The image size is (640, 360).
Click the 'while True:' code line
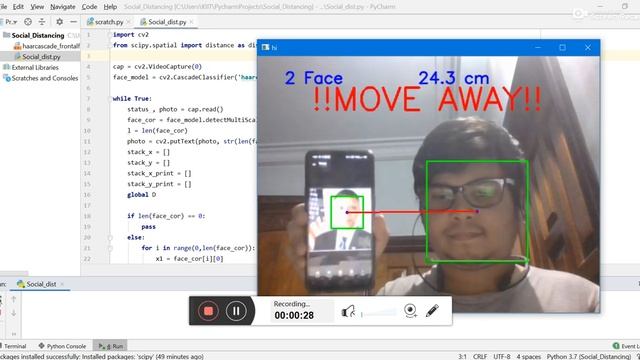pyautogui.click(x=132, y=98)
